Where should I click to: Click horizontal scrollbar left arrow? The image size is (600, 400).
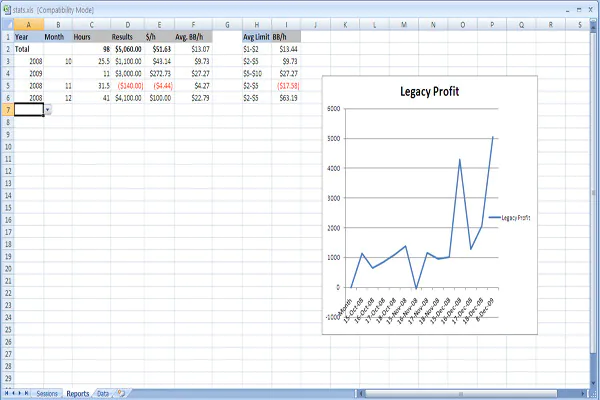coord(360,393)
